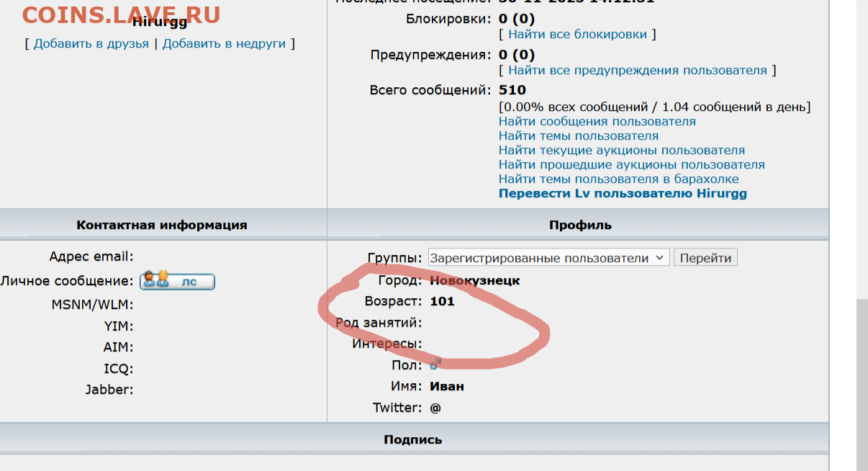Click the Добавить в недруги link
The image size is (868, 471).
pyautogui.click(x=225, y=44)
